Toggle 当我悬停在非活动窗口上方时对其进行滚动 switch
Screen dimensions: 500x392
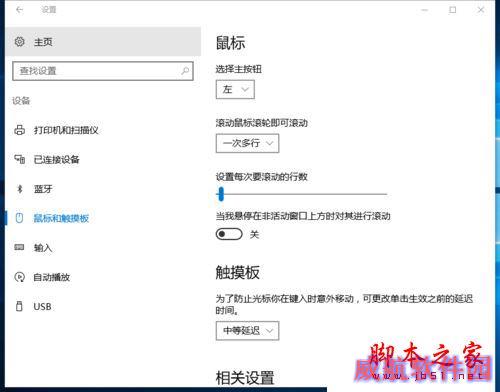(x=229, y=234)
